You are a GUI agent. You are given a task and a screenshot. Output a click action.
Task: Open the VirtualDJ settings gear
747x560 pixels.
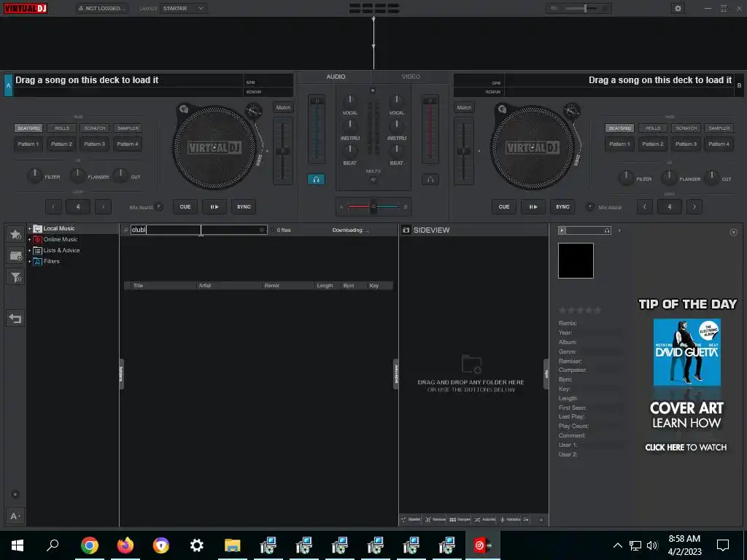pos(678,8)
